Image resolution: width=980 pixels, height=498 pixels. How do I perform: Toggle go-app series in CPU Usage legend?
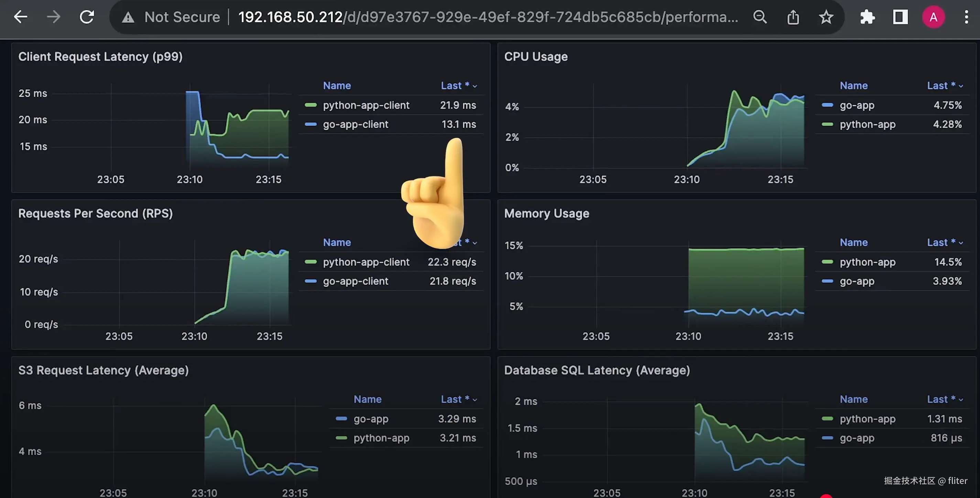[x=857, y=105]
